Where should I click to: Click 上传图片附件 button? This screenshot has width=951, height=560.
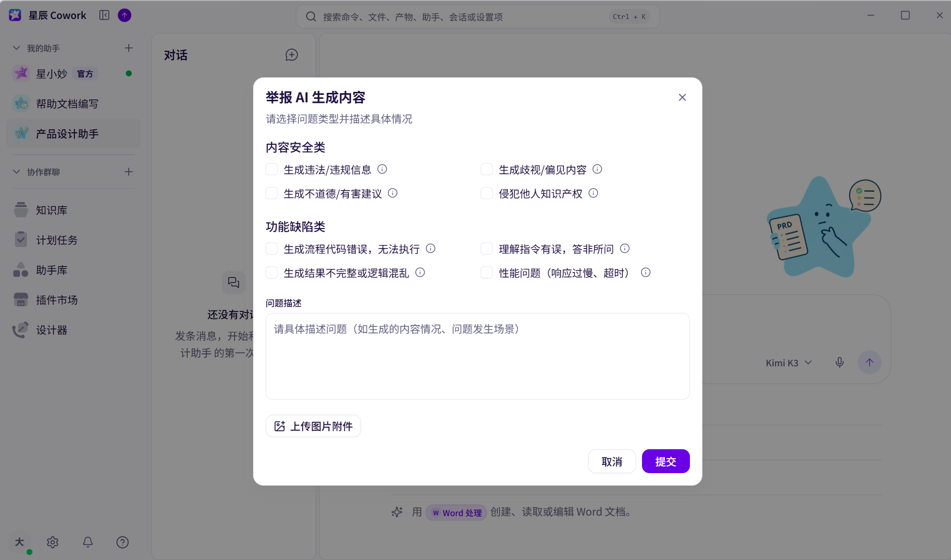pos(313,426)
